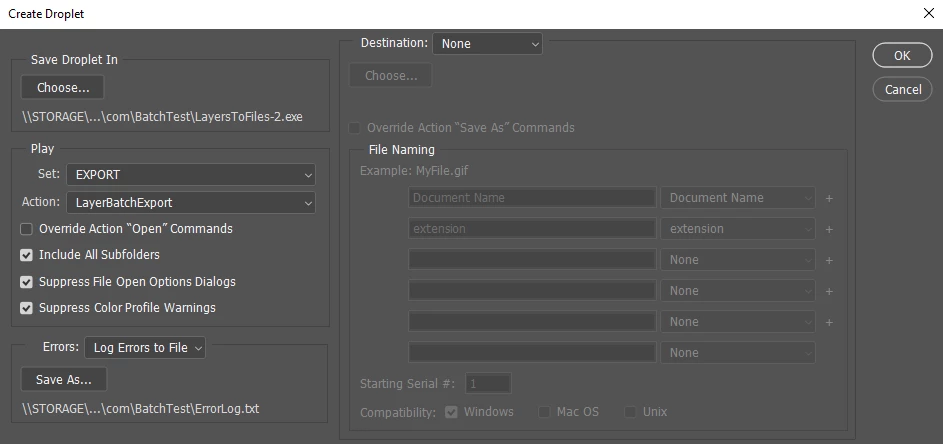Click the fifth empty file naming field

[x=532, y=322]
